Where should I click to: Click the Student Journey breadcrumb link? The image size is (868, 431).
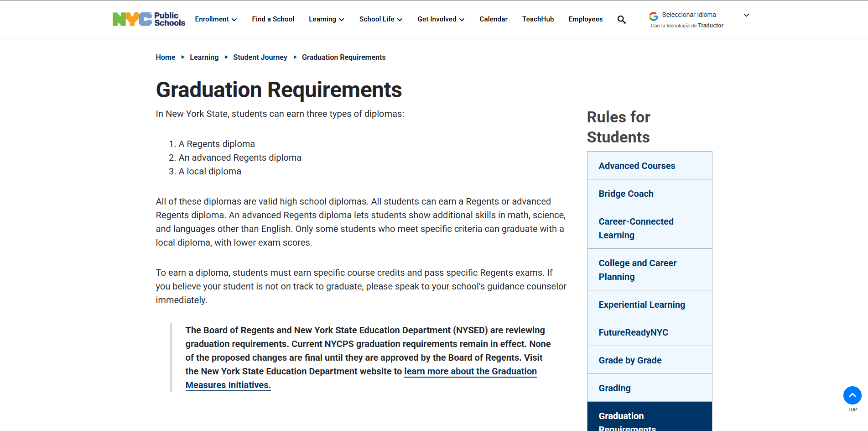click(x=260, y=57)
